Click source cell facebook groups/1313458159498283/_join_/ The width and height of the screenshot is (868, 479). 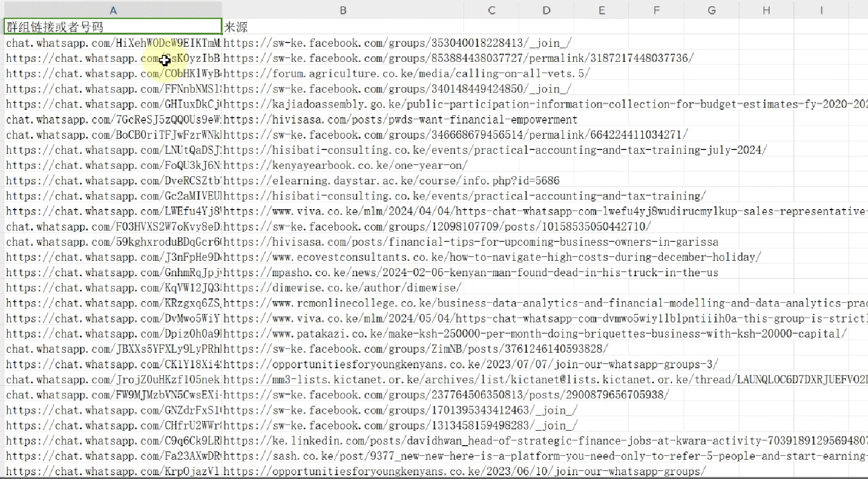click(343, 425)
